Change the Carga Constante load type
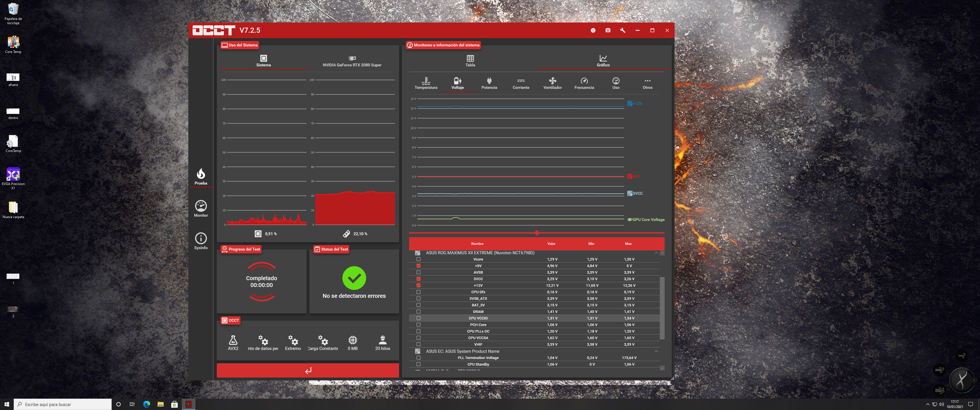Image resolution: width=980 pixels, height=410 pixels. pos(322,343)
